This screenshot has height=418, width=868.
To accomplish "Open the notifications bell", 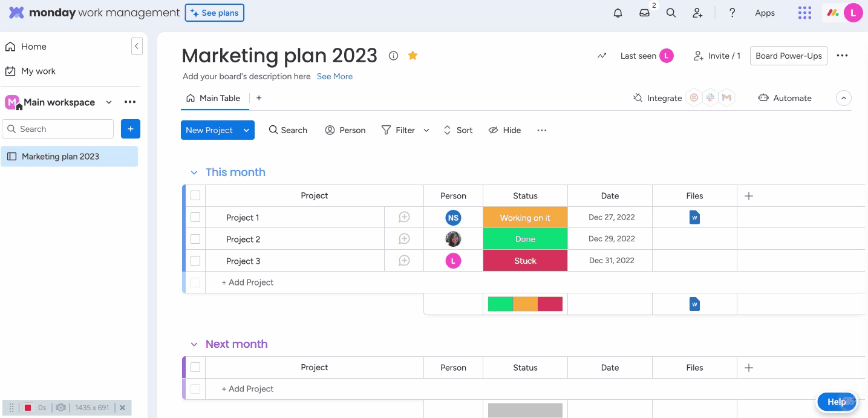I will click(x=618, y=13).
